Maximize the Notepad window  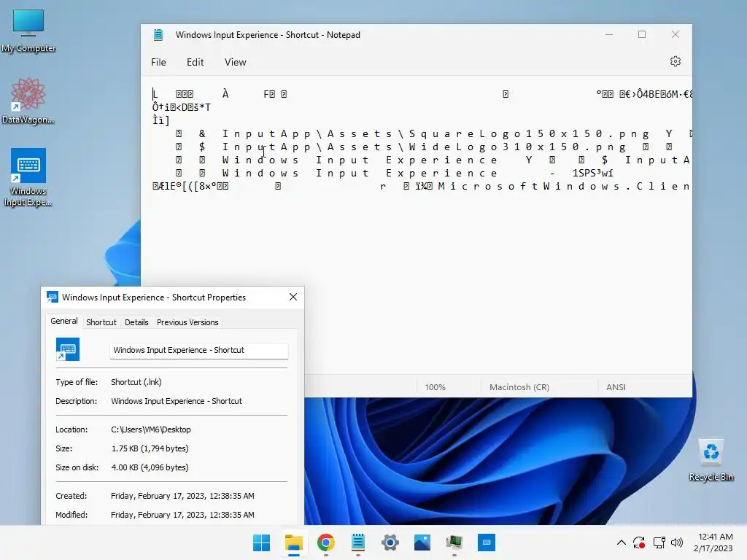click(642, 34)
